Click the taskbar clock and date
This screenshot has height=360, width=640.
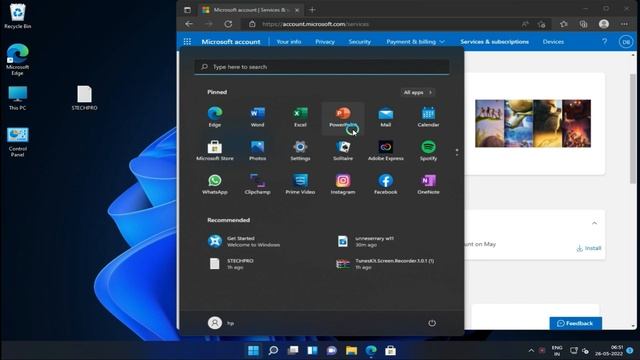click(609, 350)
